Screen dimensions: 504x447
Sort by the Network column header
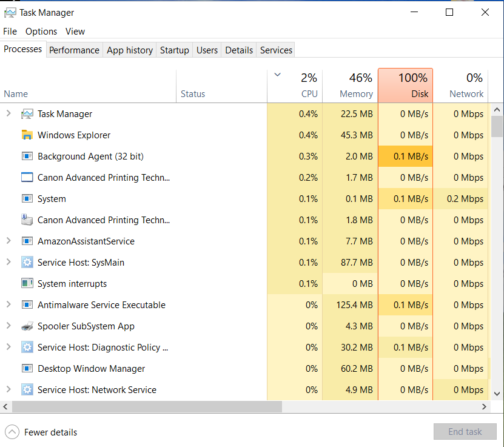pos(460,86)
